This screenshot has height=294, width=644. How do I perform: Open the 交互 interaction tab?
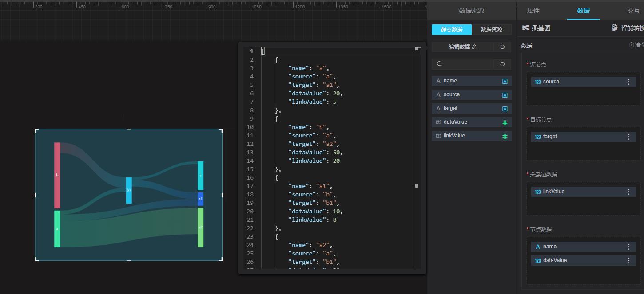click(x=634, y=11)
